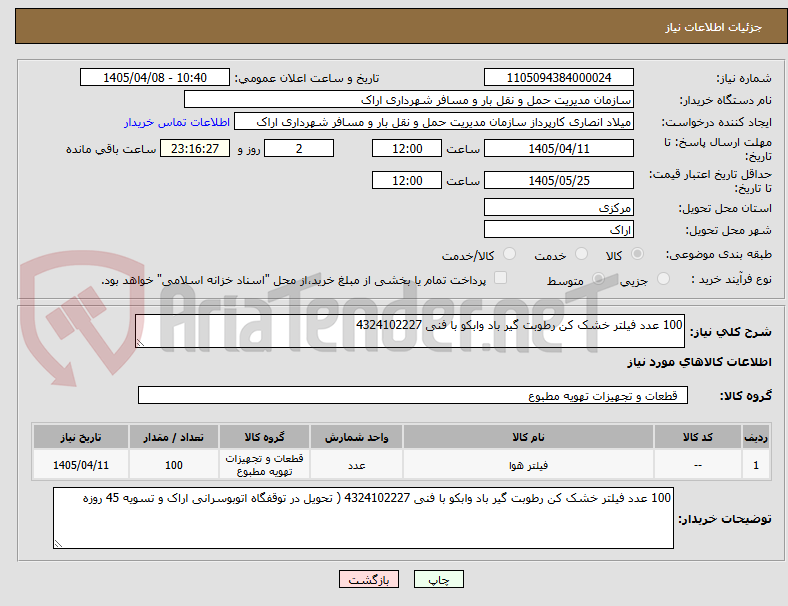This screenshot has height=606, width=788.
Task: Click the price validity date 1405/05/25 field
Action: coord(558,180)
